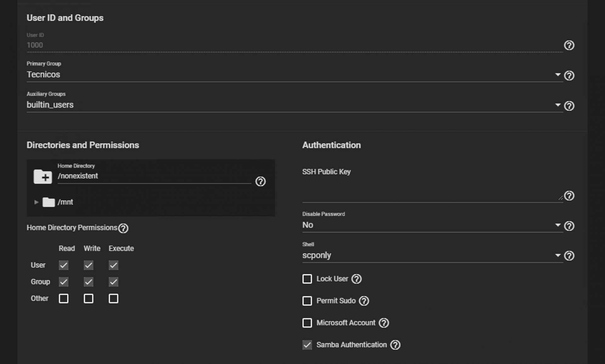Open the Shell dropdown showing scponly
Screen dimensions: 605x364
click(x=432, y=255)
